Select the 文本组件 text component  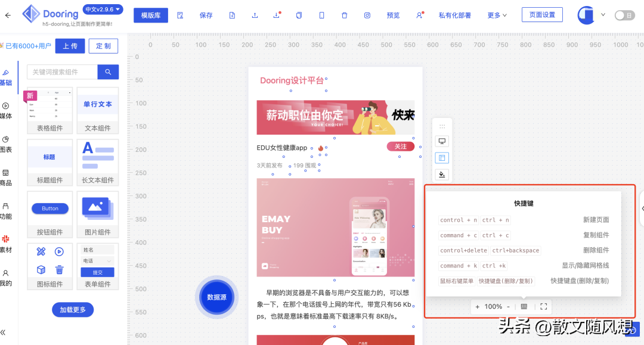[97, 110]
